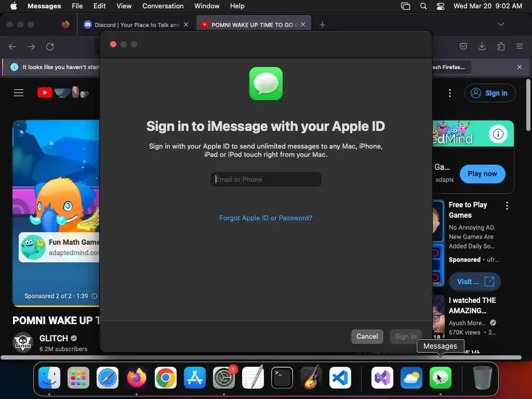This screenshot has height=399, width=532.
Task: Click the YouTube page vertical scrollbar
Action: 528,105
